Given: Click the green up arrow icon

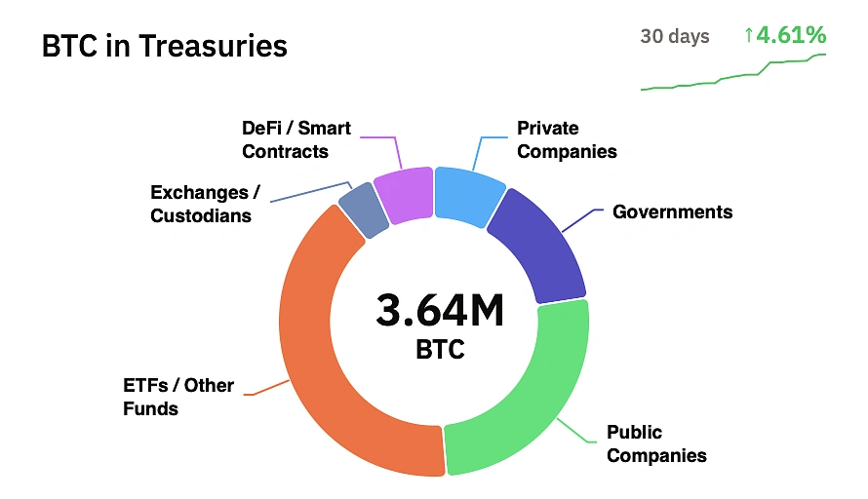Looking at the screenshot, I should [x=748, y=36].
